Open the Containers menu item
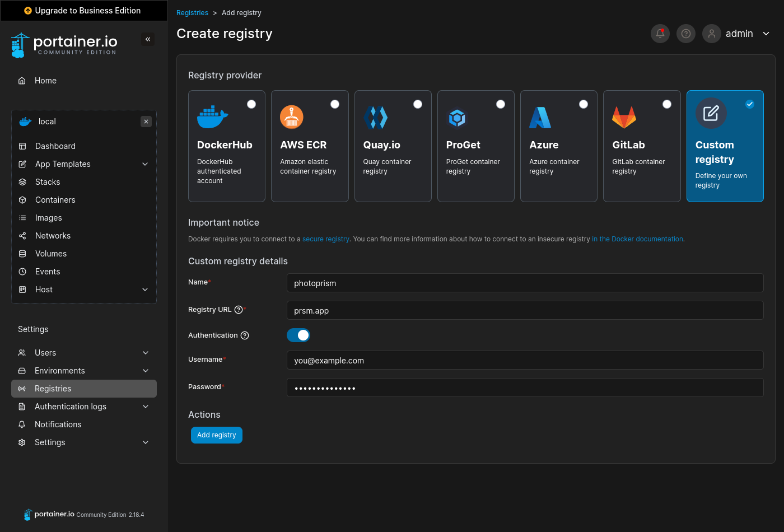The width and height of the screenshot is (784, 532). tap(55, 200)
